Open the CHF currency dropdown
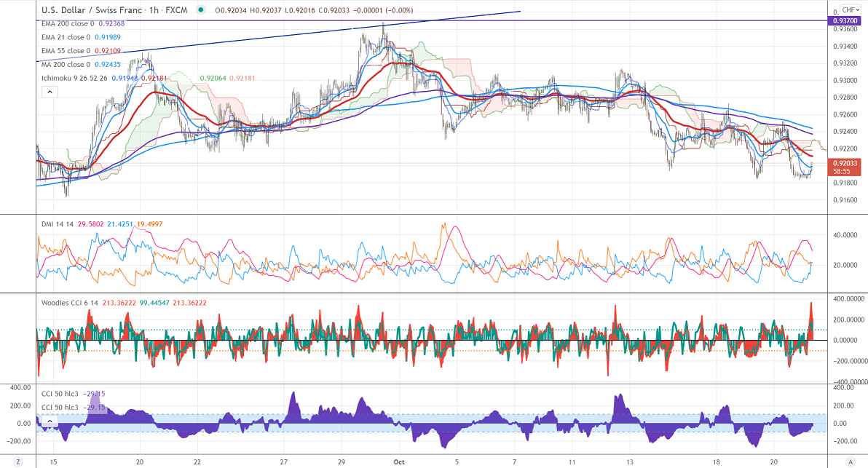This screenshot has width=868, height=468. [850, 10]
